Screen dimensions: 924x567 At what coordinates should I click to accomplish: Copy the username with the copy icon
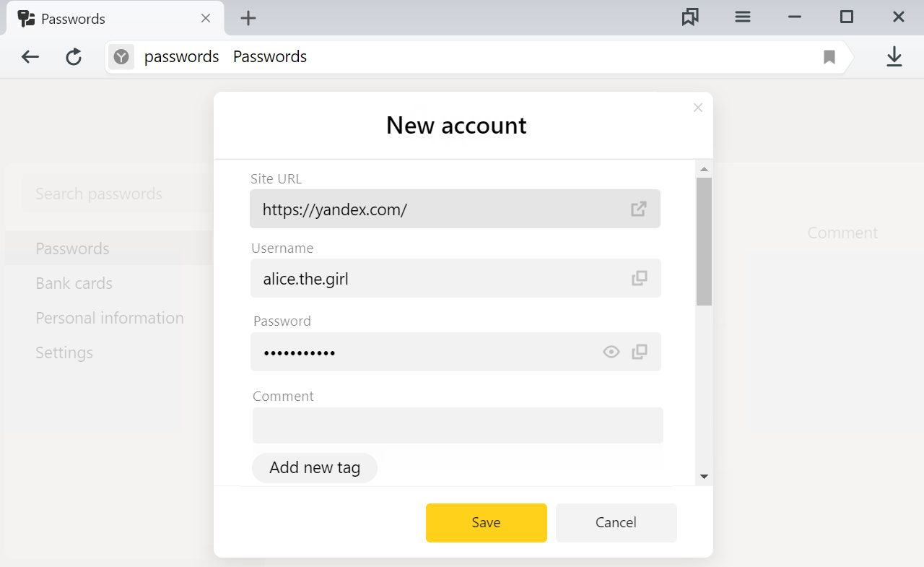(x=640, y=278)
